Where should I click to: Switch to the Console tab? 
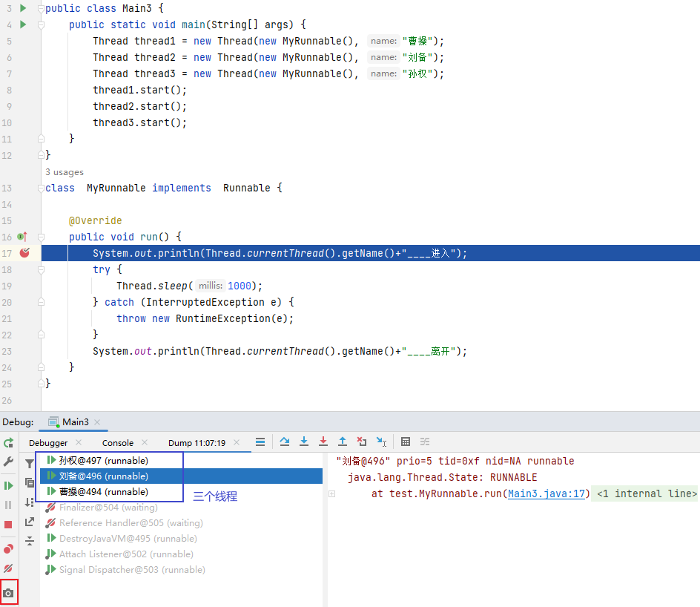coord(118,443)
